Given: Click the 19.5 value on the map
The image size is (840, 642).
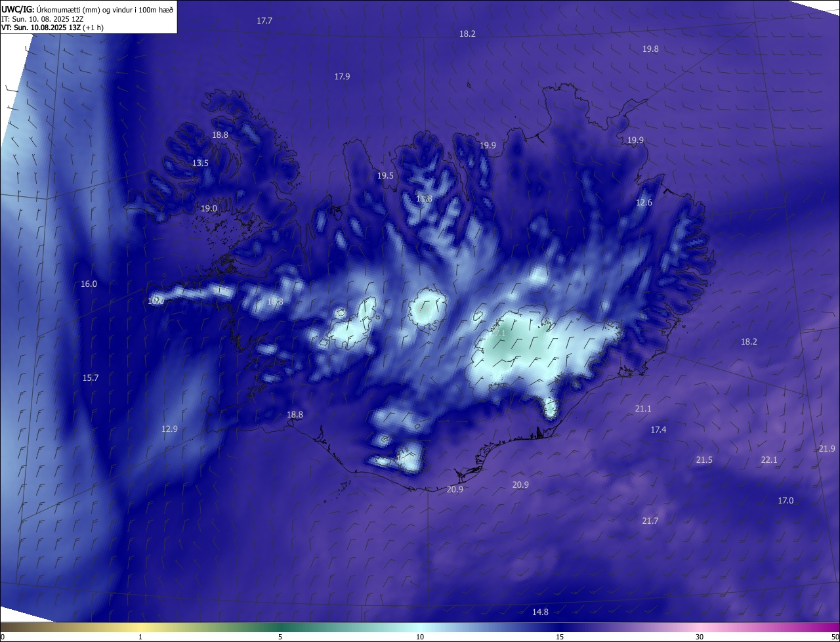Looking at the screenshot, I should pos(385,176).
